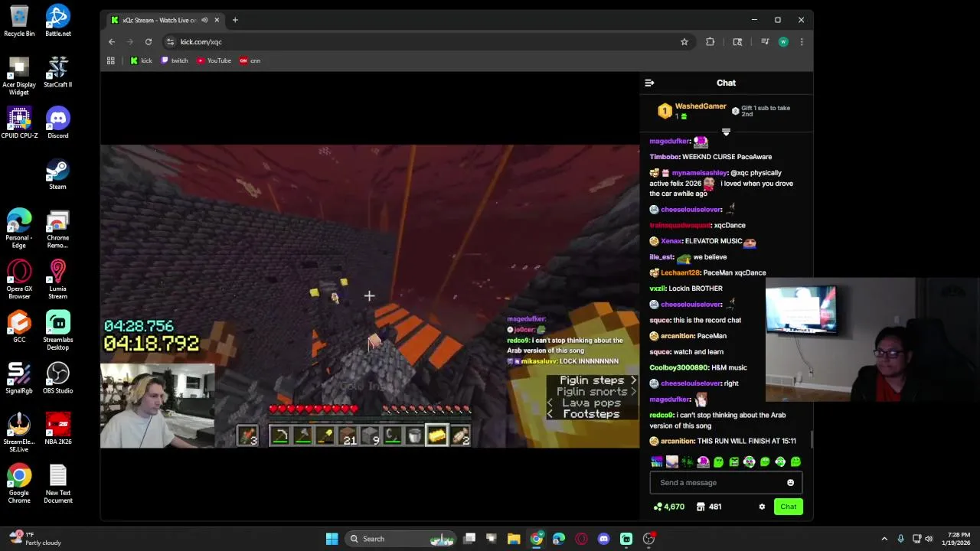Select the xQc Stream browser tab

click(x=164, y=20)
